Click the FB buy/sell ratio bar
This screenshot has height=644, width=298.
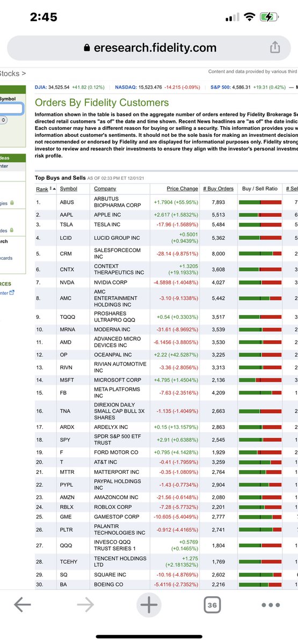pyautogui.click(x=260, y=393)
